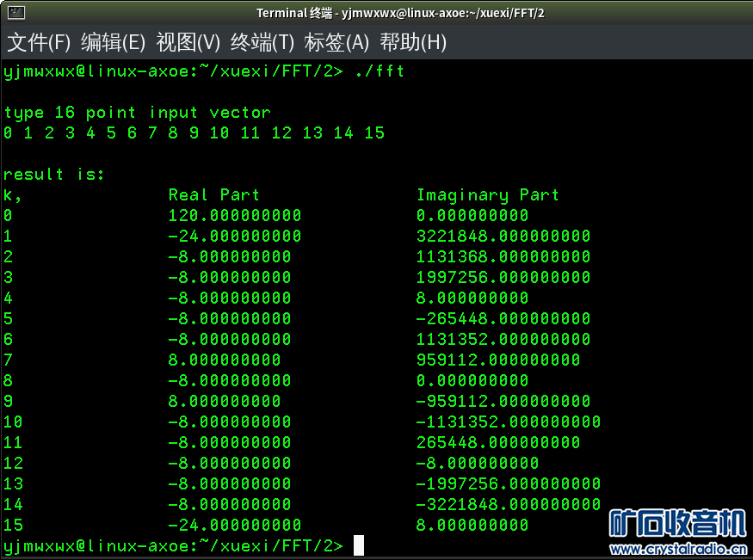
Task: Click the 'Real Part' column header
Action: pyautogui.click(x=213, y=195)
